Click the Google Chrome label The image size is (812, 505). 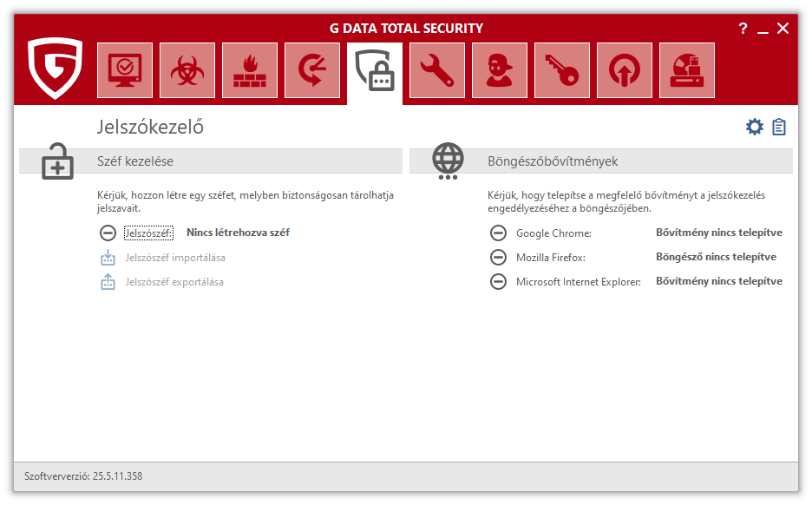(x=553, y=233)
